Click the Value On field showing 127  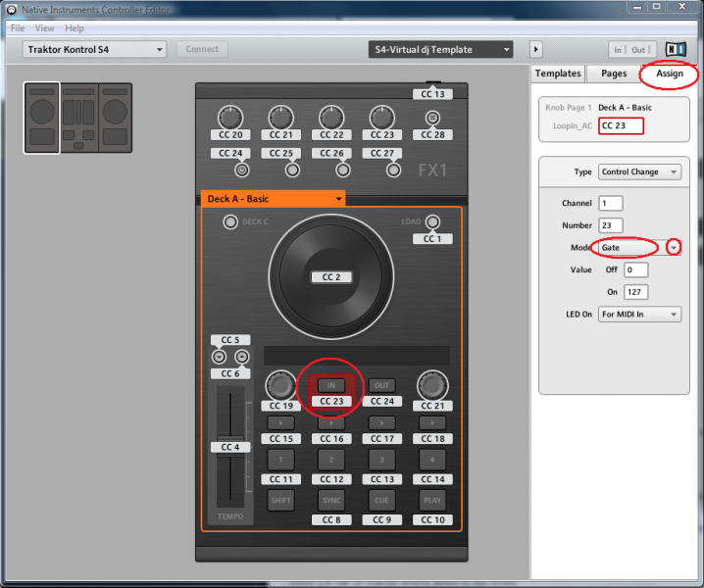pyautogui.click(x=635, y=292)
